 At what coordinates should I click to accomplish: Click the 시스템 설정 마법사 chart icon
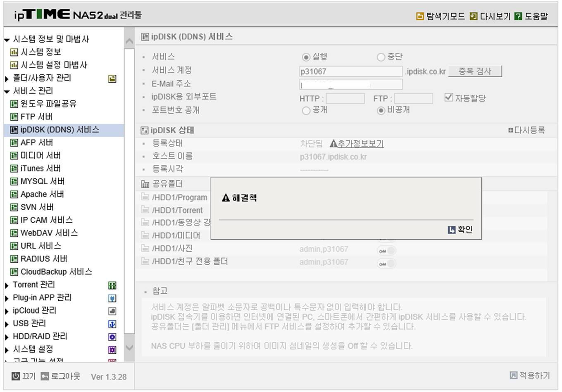click(14, 65)
